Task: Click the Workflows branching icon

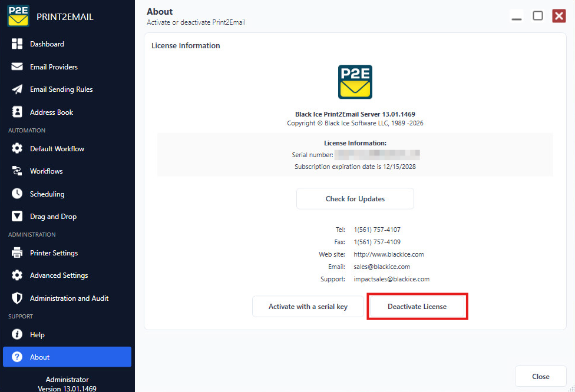Action: pos(17,171)
